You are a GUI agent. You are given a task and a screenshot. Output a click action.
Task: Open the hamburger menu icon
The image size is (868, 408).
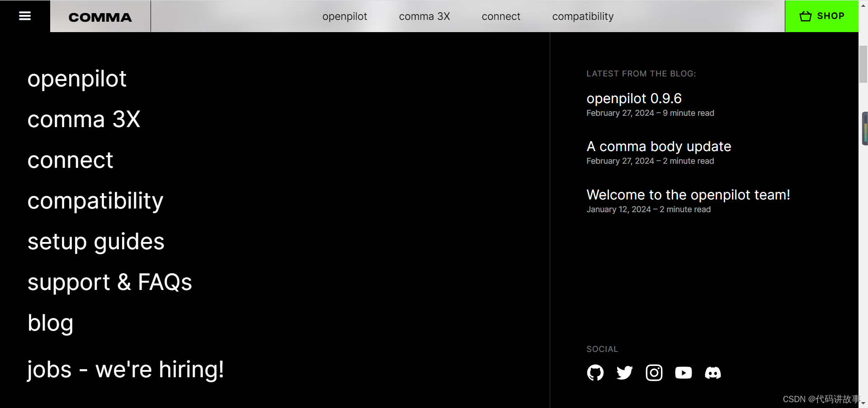25,16
